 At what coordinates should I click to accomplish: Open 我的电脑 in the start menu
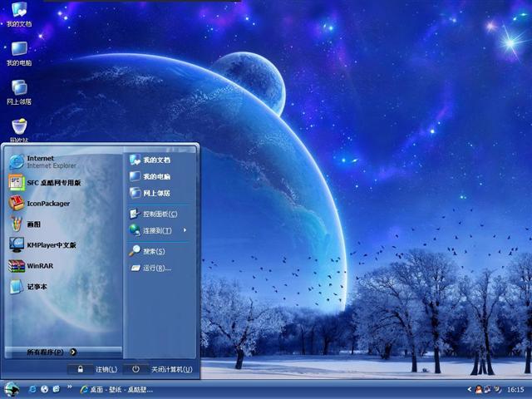tap(150, 176)
